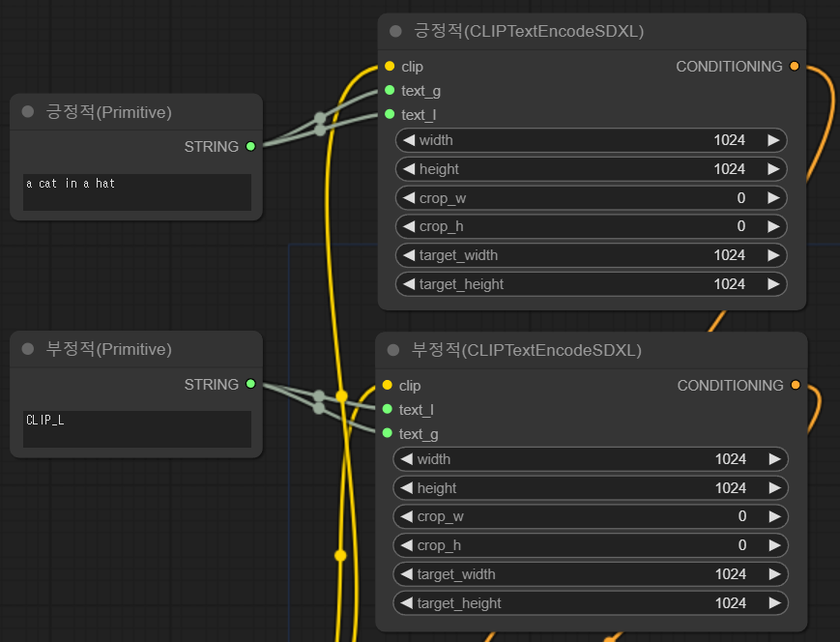Increase crop_h on the 긍정적 encoder node
The image size is (840, 642).
(x=773, y=226)
